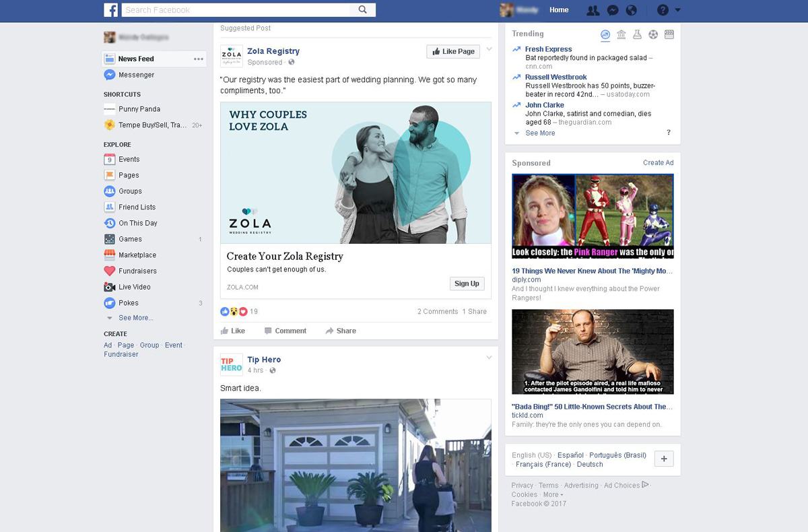Open Messenger notifications icon in header
Screen dimensions: 808x532
coord(611,10)
